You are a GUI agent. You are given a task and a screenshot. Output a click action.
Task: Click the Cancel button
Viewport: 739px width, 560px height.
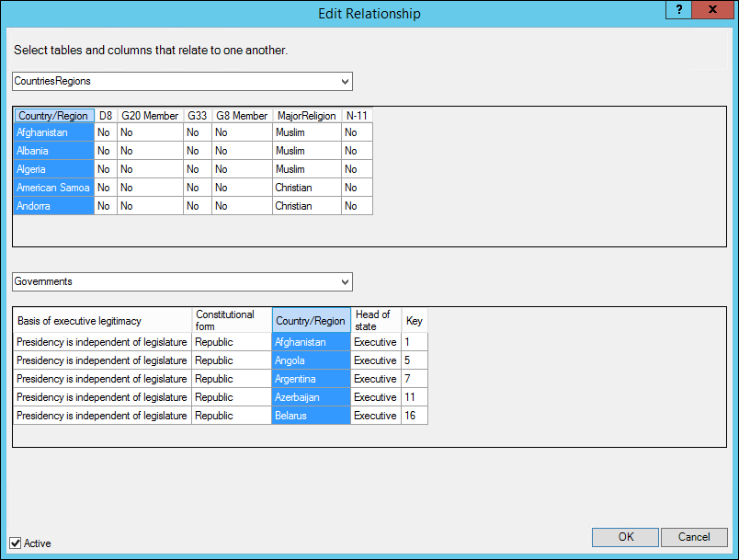tap(694, 537)
